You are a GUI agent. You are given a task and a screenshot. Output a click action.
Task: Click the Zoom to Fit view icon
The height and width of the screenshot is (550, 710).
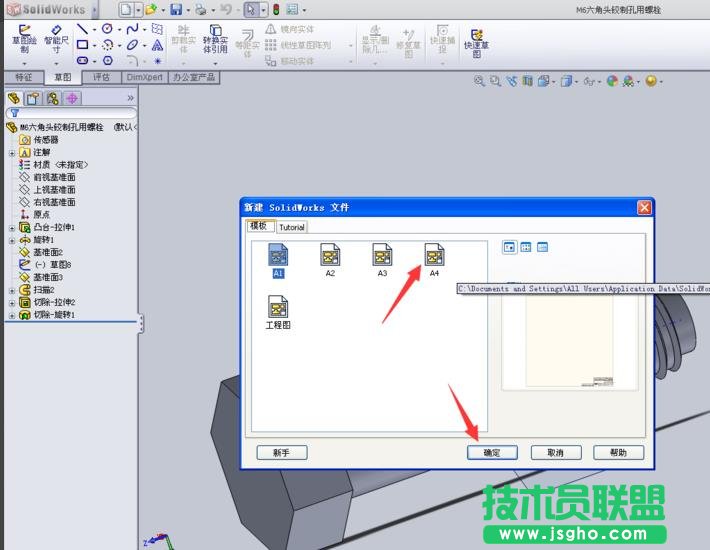[x=479, y=81]
